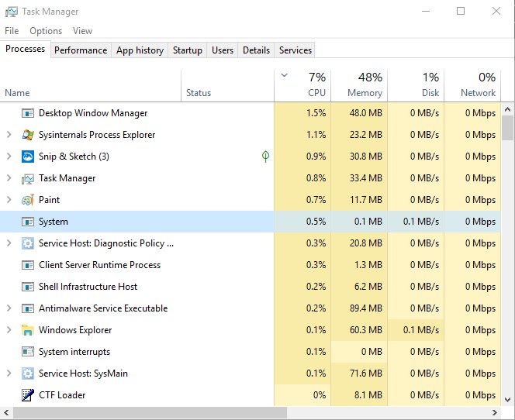The width and height of the screenshot is (515, 420).
Task: Sort by the Network column header
Action: click(x=472, y=86)
